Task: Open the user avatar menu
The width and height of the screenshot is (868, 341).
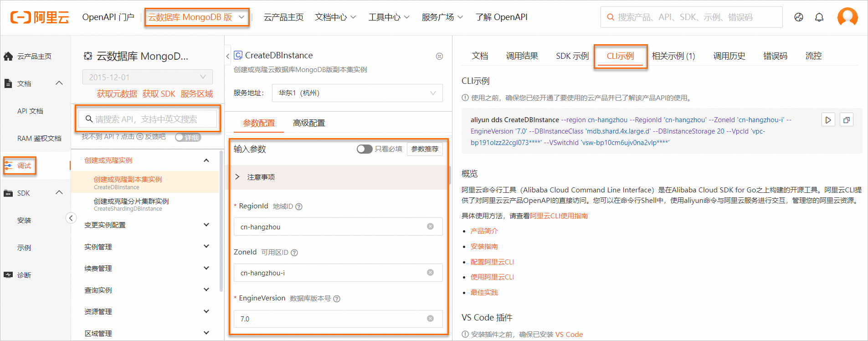Action: 847,17
